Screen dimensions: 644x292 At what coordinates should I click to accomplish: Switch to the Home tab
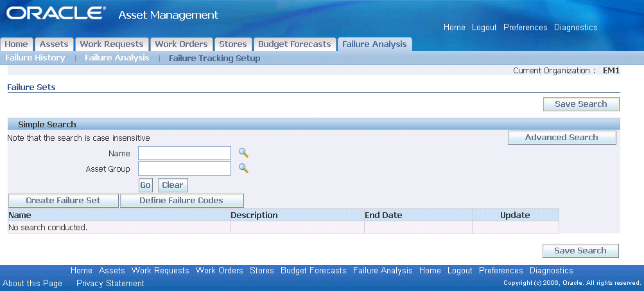(17, 44)
